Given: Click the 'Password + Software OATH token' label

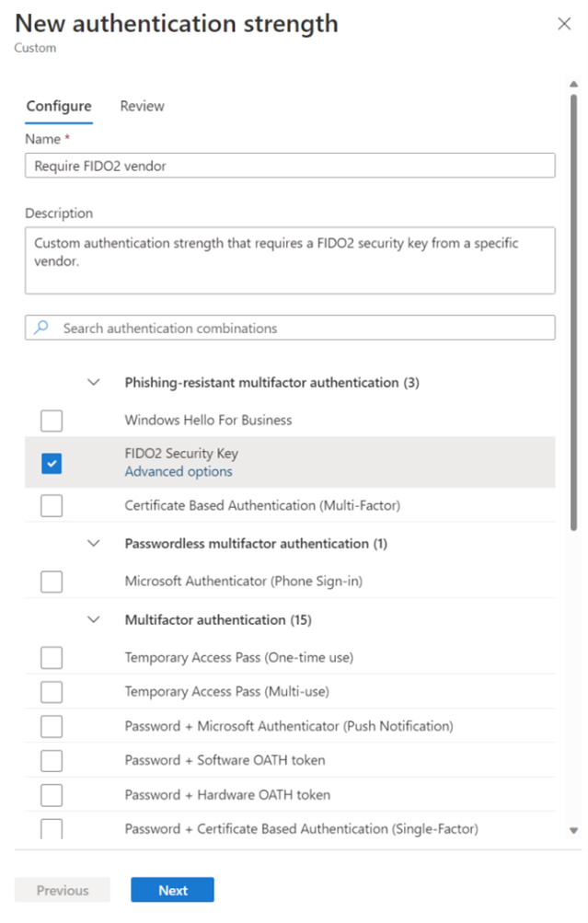Looking at the screenshot, I should coord(225,760).
